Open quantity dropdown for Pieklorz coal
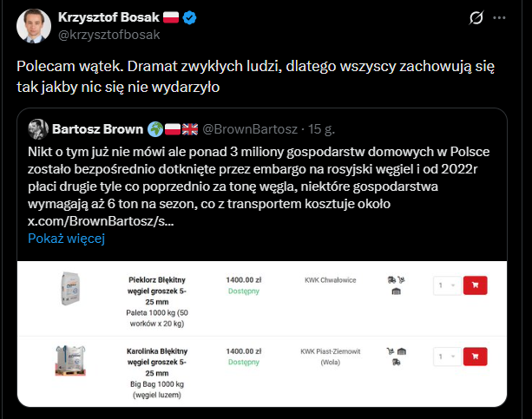The height and width of the screenshot is (419, 532). [446, 284]
